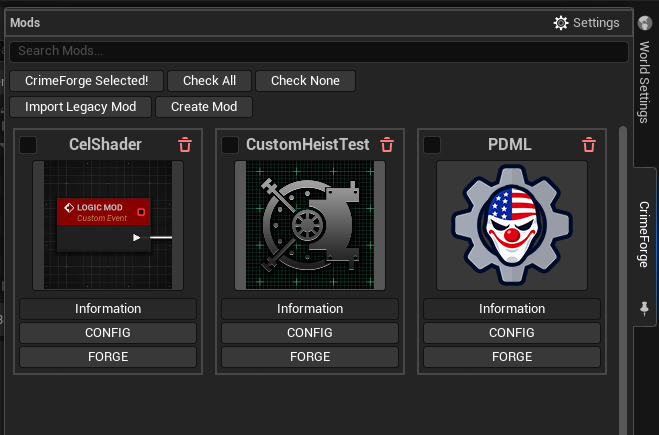
Task: Delete the CustomHeistTest mod with trash icon
Action: coord(387,145)
